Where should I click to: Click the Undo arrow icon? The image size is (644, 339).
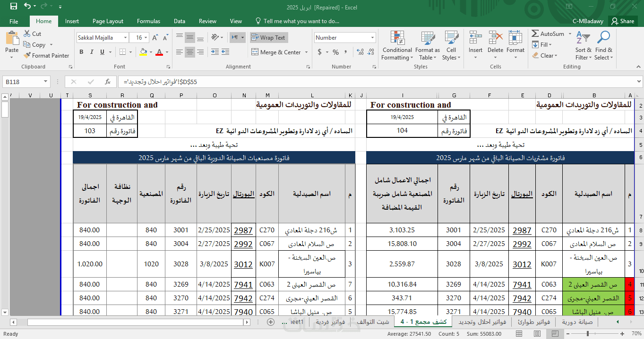point(27,6)
